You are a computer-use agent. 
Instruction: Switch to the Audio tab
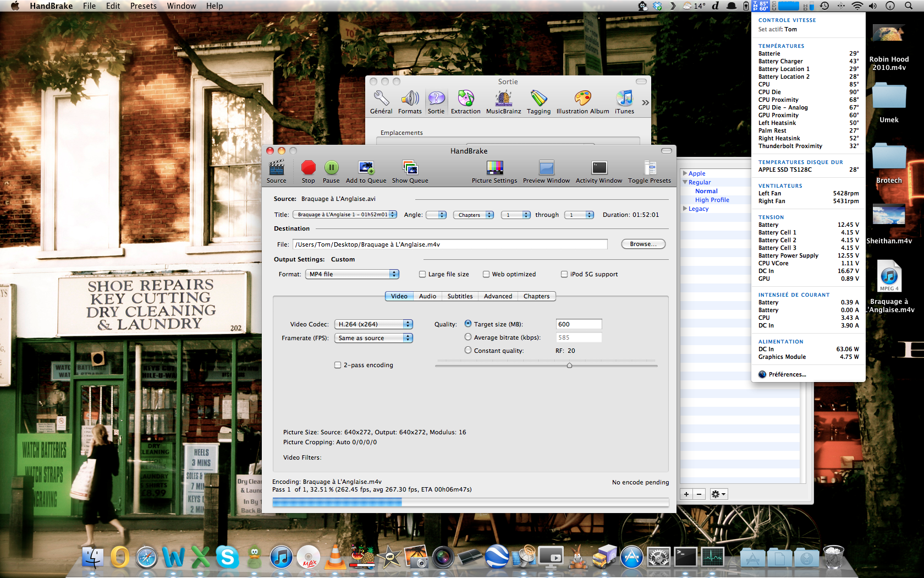[427, 296]
